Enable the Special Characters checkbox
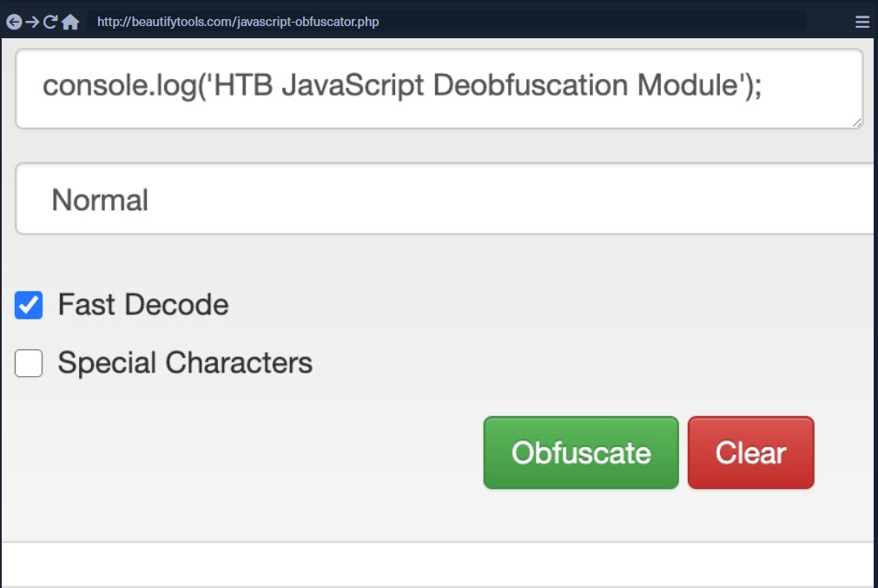The image size is (878, 588). click(27, 363)
